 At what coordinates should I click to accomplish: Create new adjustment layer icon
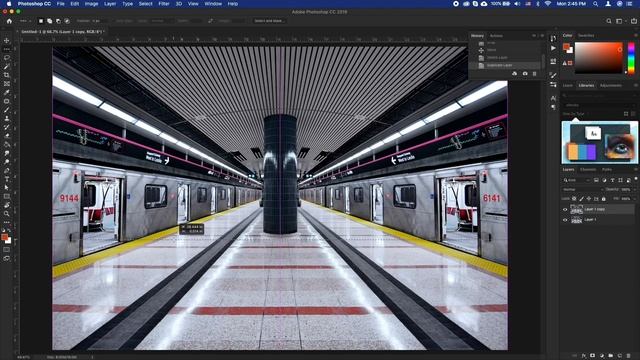click(x=602, y=356)
